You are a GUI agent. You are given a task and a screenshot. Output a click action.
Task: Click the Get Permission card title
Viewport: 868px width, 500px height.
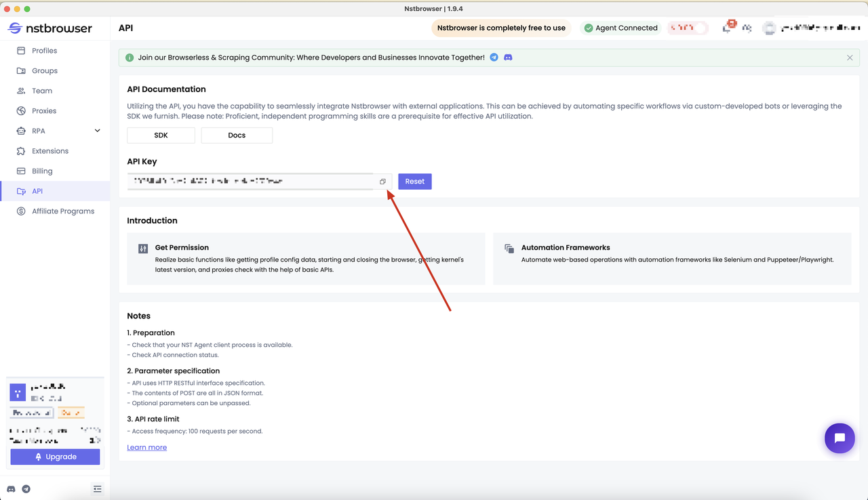pos(182,248)
